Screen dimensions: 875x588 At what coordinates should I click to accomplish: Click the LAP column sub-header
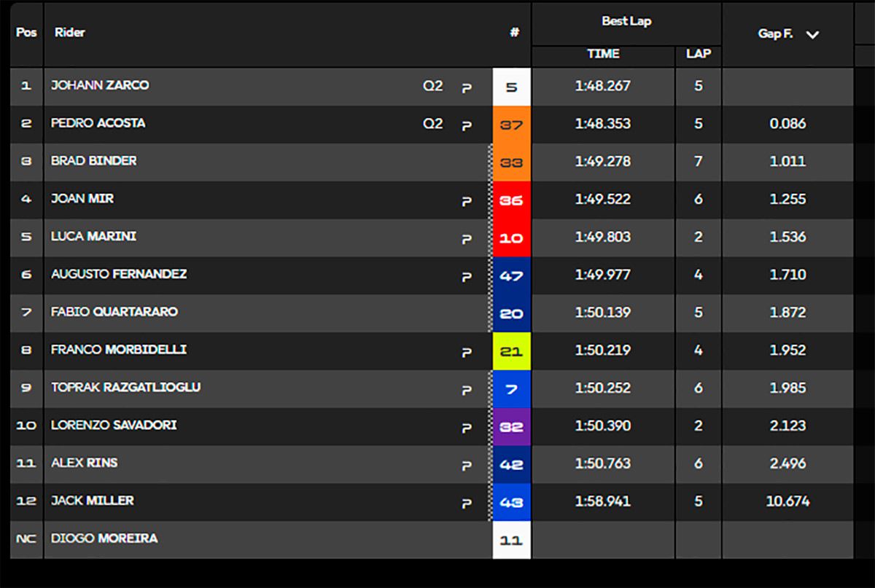click(x=698, y=54)
